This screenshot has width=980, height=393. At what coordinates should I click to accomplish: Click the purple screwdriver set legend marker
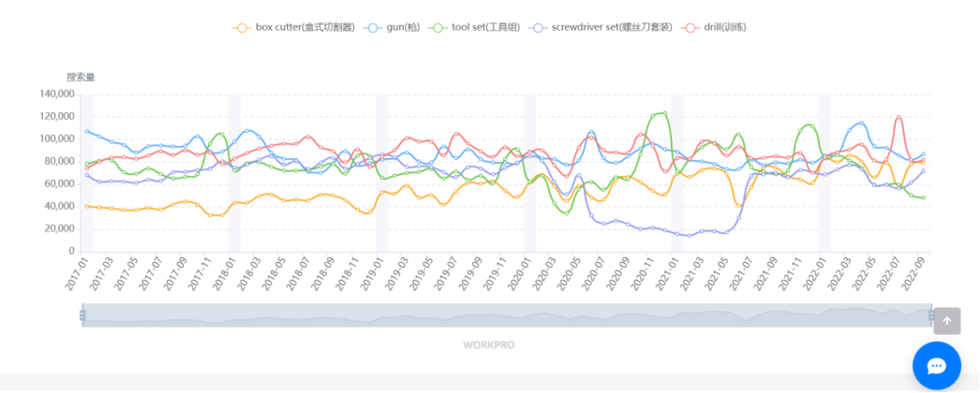tap(539, 27)
